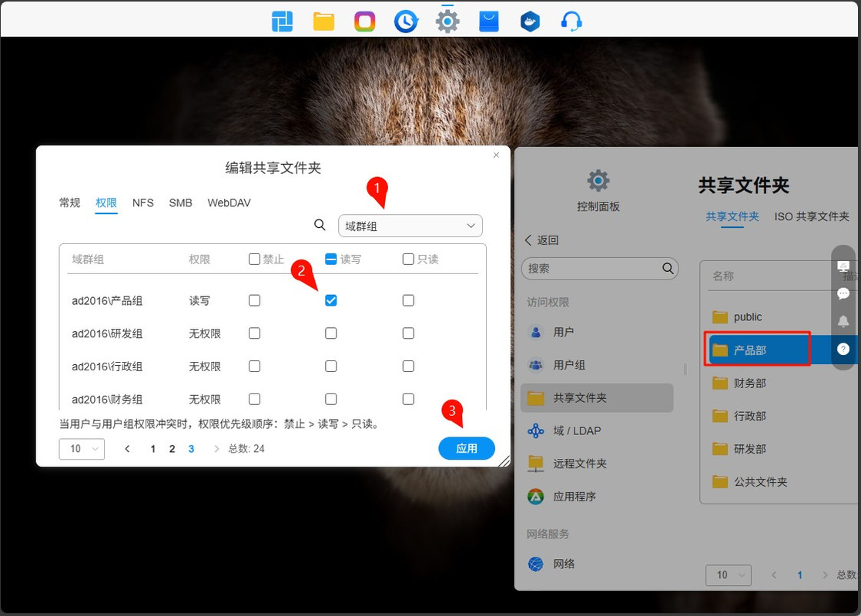Check 只读 for ad2016\产品组
Screen dimensions: 861x616
tap(408, 300)
